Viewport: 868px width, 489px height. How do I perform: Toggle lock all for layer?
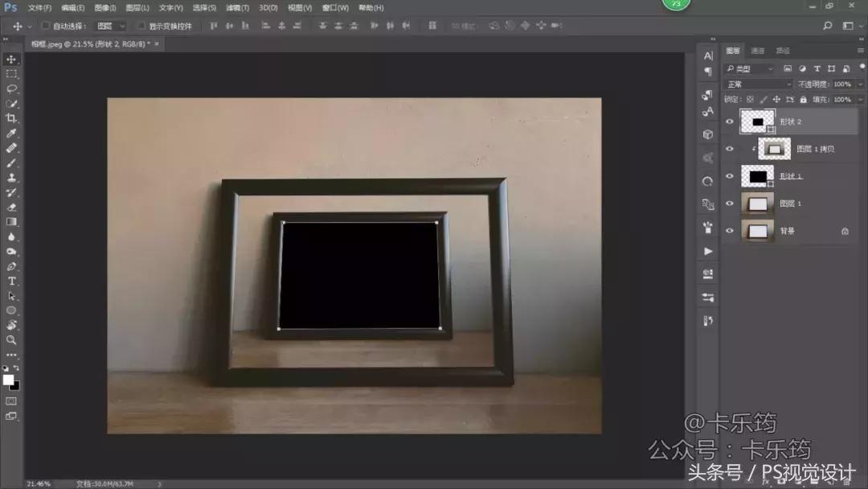[x=803, y=100]
